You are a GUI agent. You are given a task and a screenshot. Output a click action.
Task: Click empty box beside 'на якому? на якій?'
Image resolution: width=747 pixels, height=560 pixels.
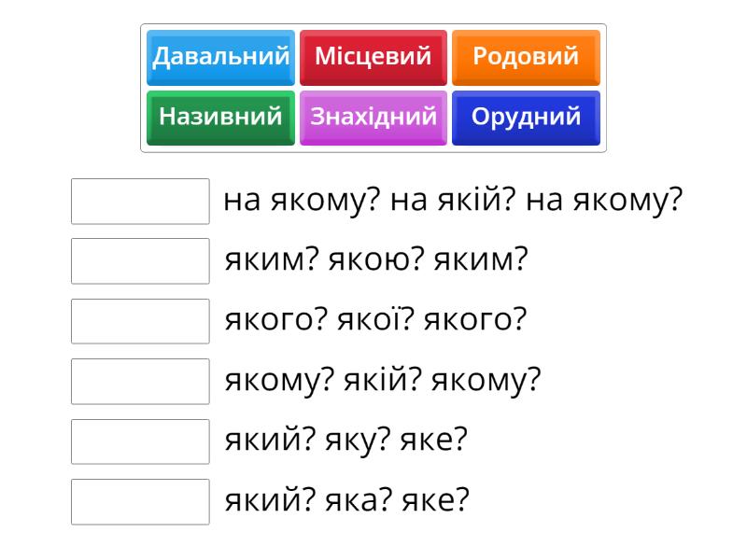[x=140, y=202]
